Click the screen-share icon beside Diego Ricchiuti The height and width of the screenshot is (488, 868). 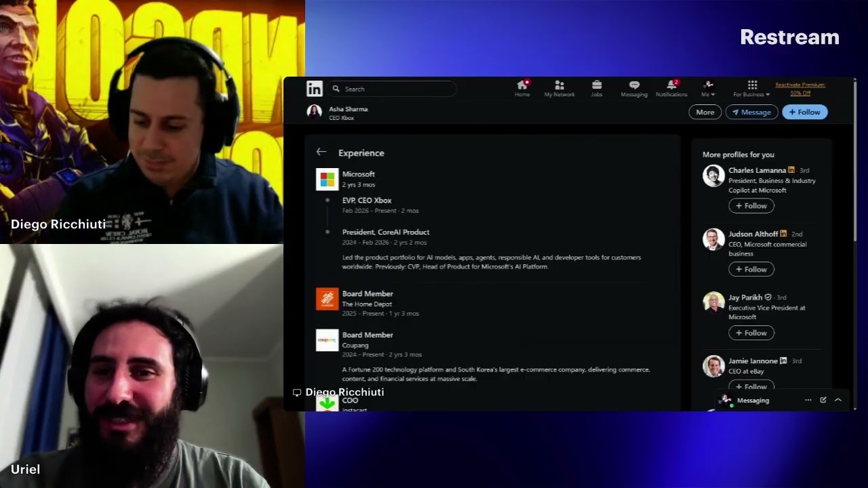(x=296, y=392)
